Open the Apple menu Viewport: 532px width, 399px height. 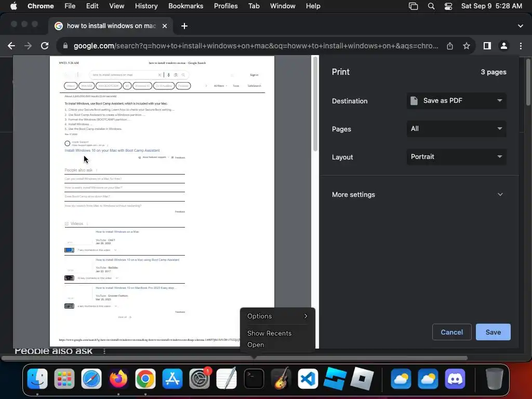pos(14,6)
